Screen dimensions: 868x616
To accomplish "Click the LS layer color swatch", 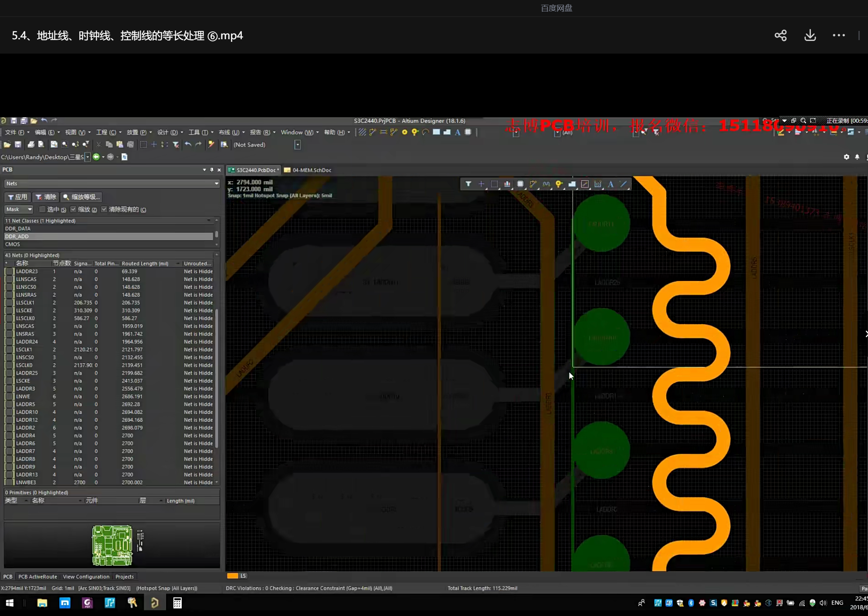I will (233, 576).
